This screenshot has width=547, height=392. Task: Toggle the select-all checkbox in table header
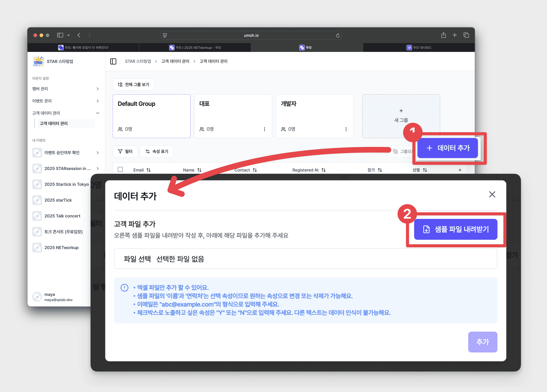120,170
